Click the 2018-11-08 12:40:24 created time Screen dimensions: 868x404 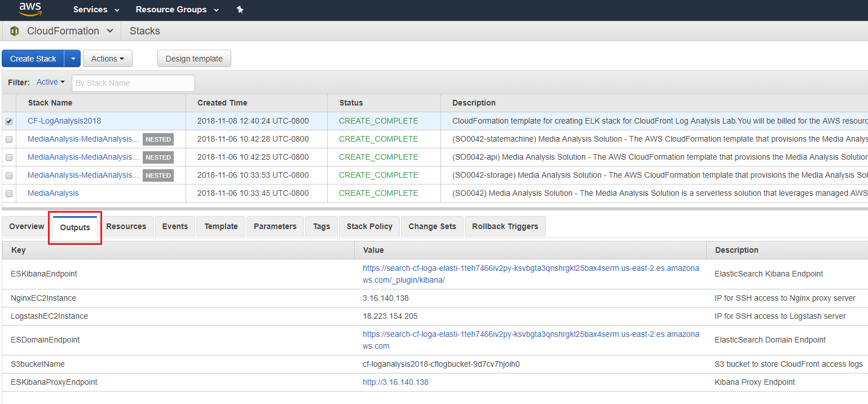coord(253,121)
